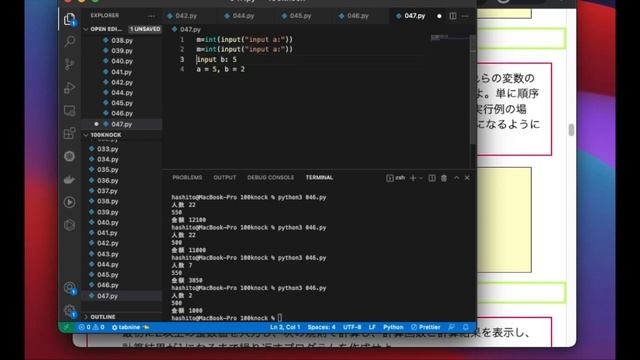Screen dimensions: 640x360
Task: Open the Prettier status item
Action: (x=426, y=327)
